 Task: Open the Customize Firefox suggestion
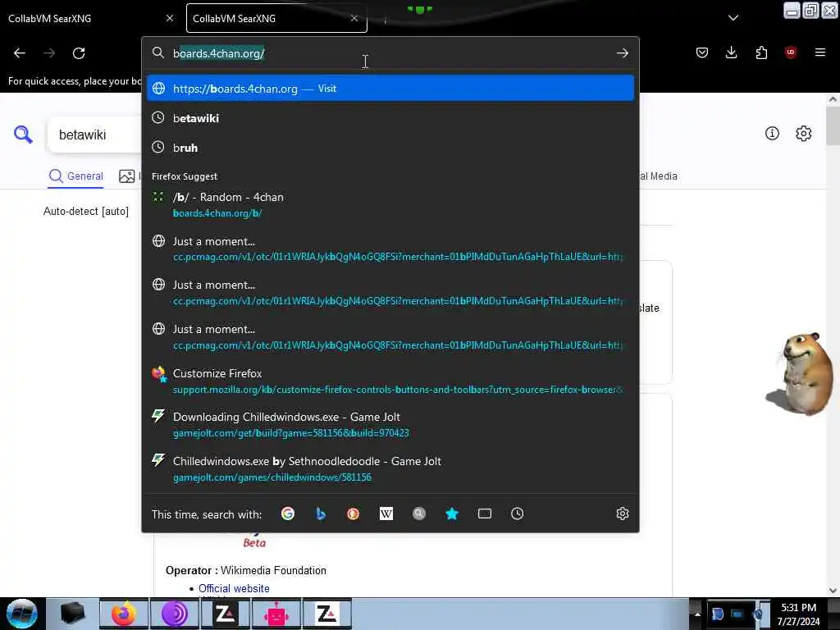(390, 381)
